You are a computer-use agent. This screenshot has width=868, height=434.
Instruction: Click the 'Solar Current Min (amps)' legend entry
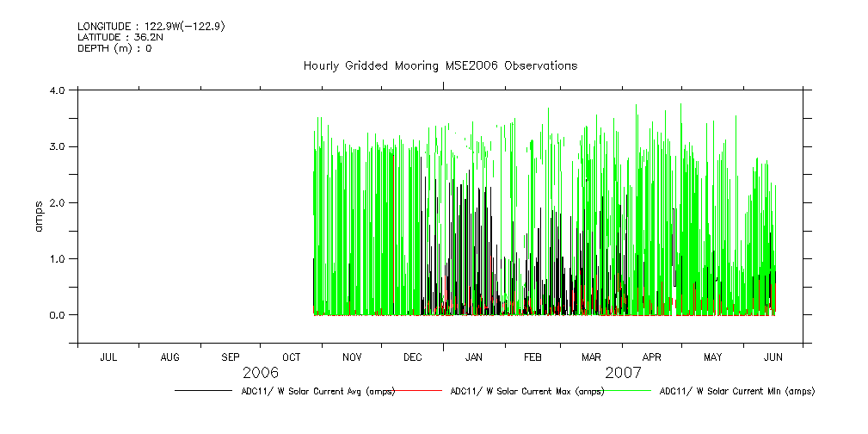[736, 391]
